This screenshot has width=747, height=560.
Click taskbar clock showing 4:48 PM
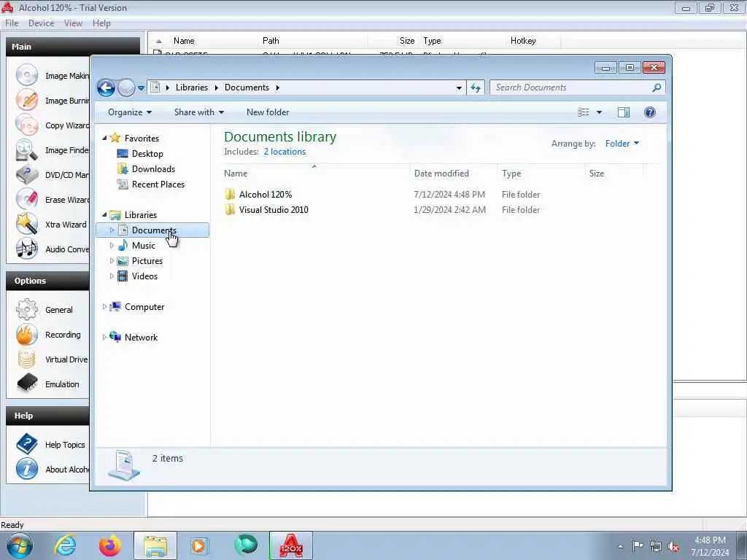point(710,546)
